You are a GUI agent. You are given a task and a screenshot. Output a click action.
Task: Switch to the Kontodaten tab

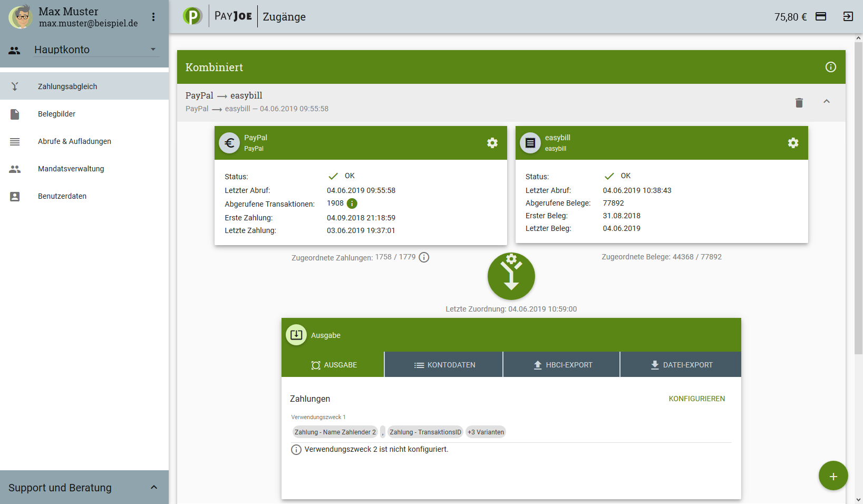444,365
